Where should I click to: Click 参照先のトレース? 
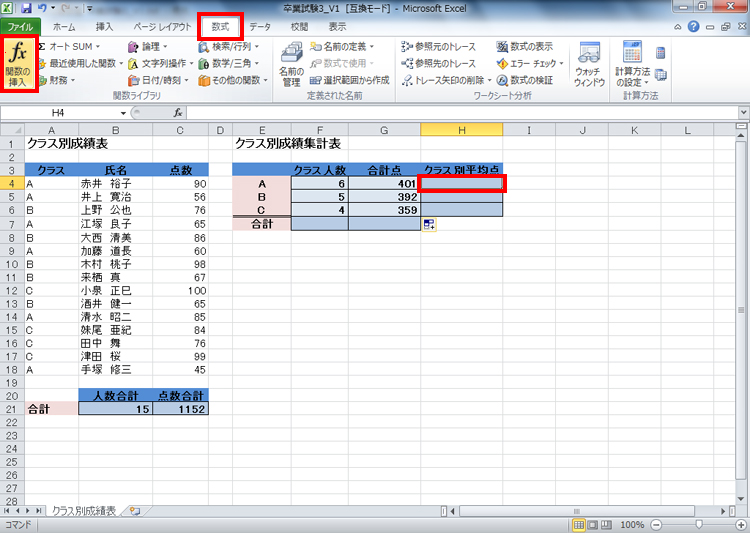(439, 63)
